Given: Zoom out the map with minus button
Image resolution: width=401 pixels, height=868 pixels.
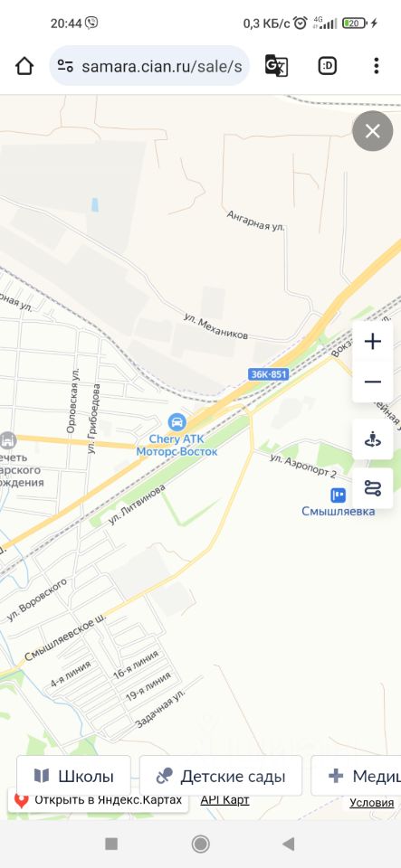Looking at the screenshot, I should [373, 382].
